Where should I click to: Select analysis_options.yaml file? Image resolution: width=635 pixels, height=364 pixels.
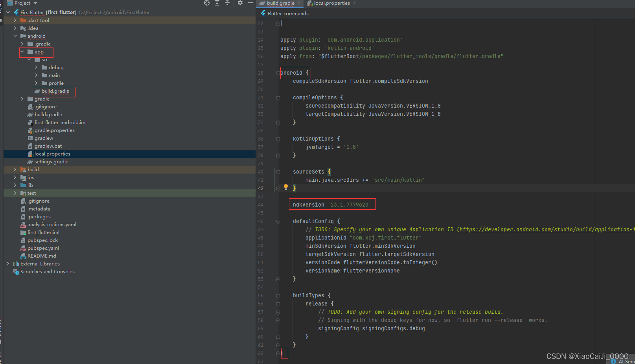pos(52,225)
